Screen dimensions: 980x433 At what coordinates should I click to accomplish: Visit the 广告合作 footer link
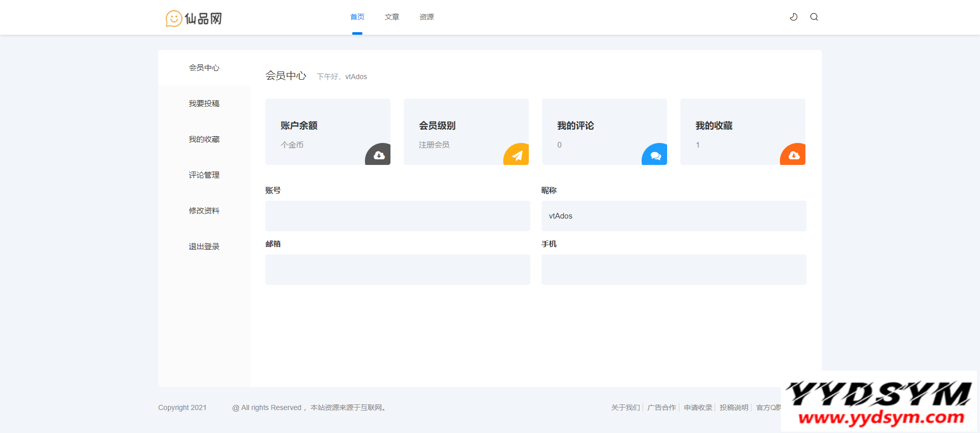click(661, 407)
